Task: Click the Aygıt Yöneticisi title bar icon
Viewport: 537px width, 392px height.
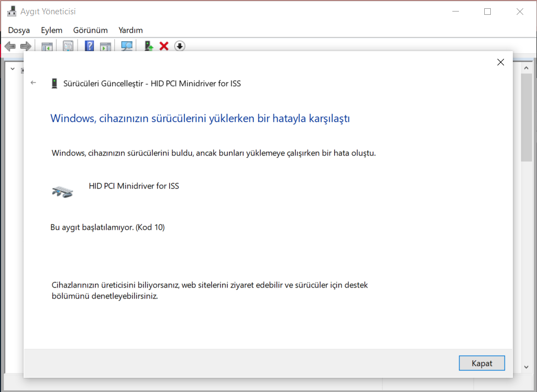Action: [x=12, y=12]
